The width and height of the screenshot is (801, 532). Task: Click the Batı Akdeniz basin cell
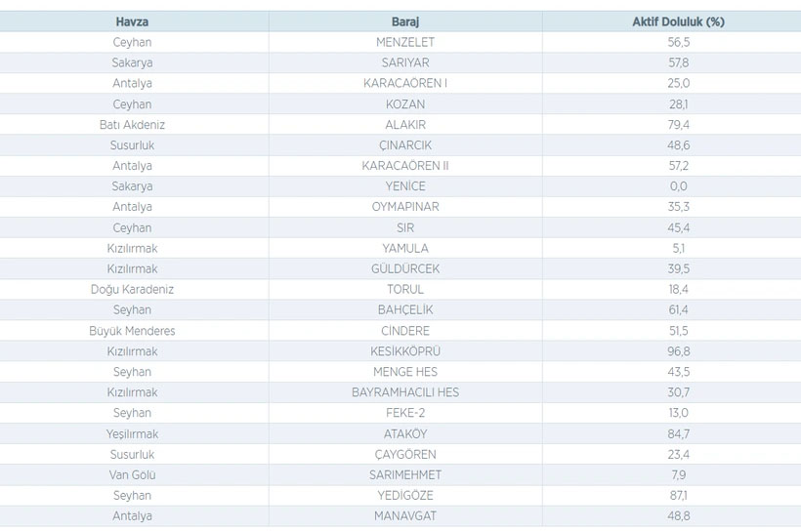click(132, 125)
